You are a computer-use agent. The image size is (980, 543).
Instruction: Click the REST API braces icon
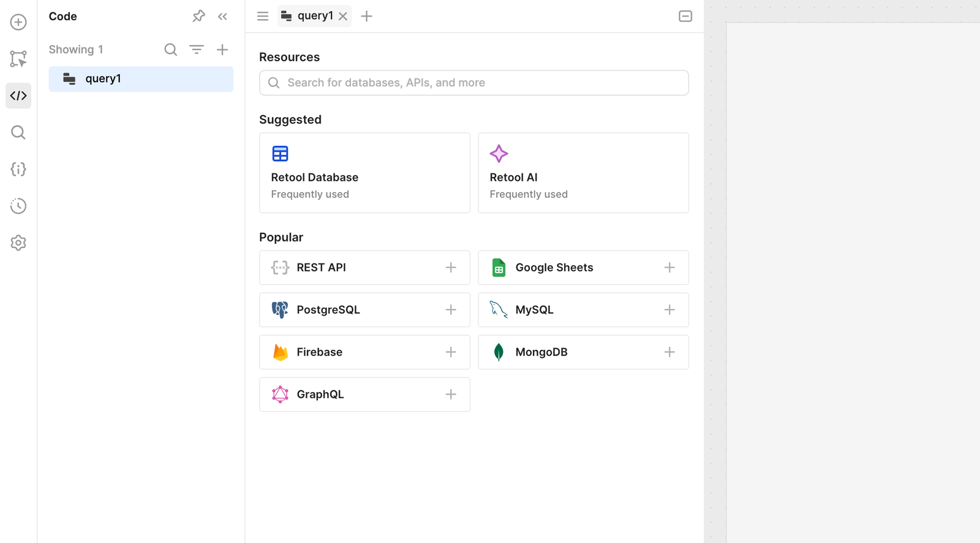pos(280,268)
